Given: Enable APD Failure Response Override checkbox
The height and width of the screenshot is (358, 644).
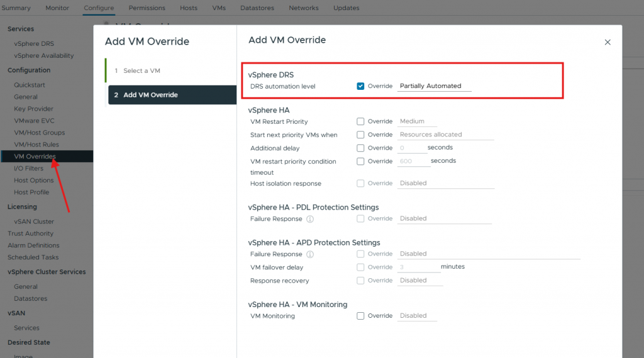Looking at the screenshot, I should [x=360, y=254].
